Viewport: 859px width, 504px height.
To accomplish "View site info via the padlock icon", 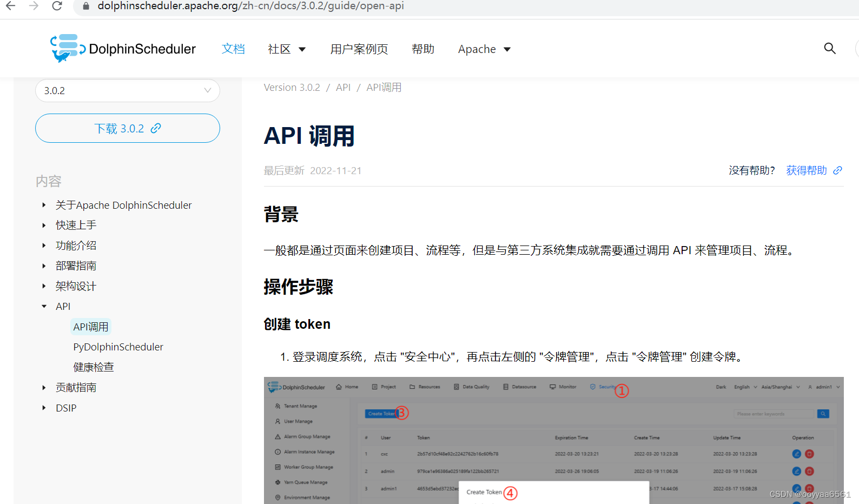I will click(x=85, y=6).
